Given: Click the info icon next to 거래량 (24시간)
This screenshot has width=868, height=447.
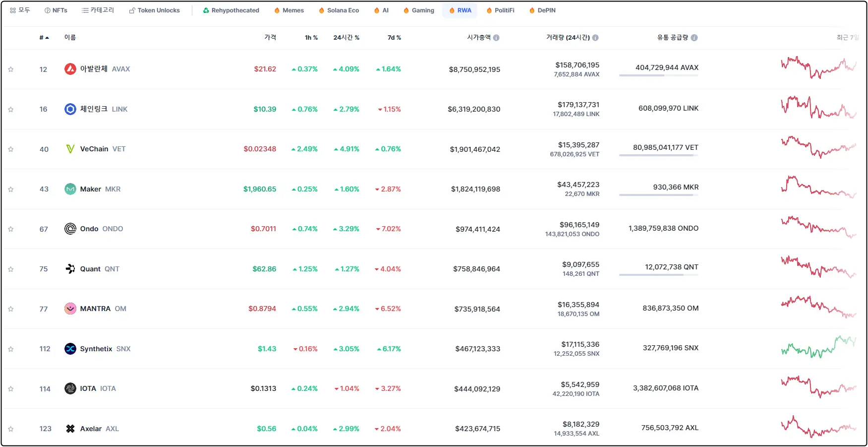Looking at the screenshot, I should (x=595, y=38).
